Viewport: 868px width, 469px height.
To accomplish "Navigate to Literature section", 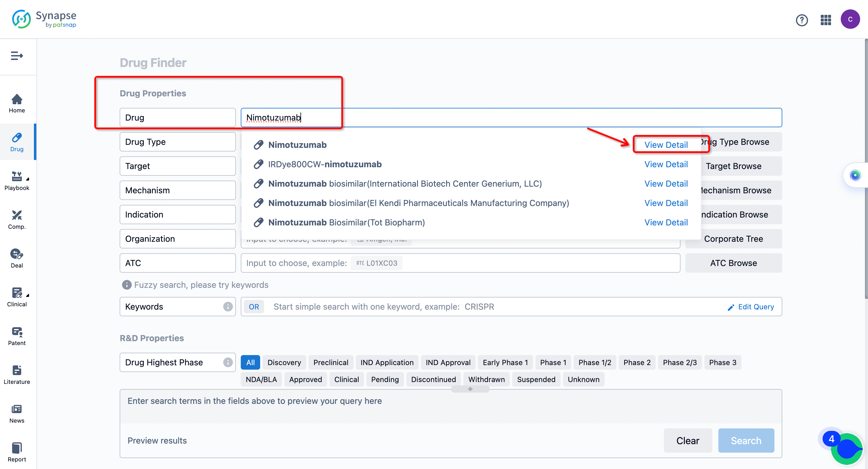I will pyautogui.click(x=16, y=376).
